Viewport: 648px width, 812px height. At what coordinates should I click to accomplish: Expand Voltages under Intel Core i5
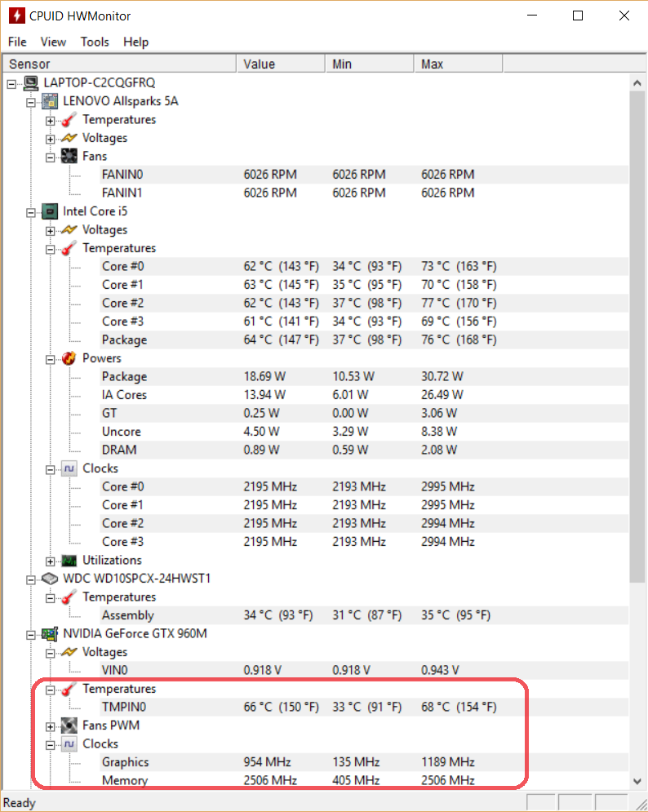pyautogui.click(x=51, y=230)
